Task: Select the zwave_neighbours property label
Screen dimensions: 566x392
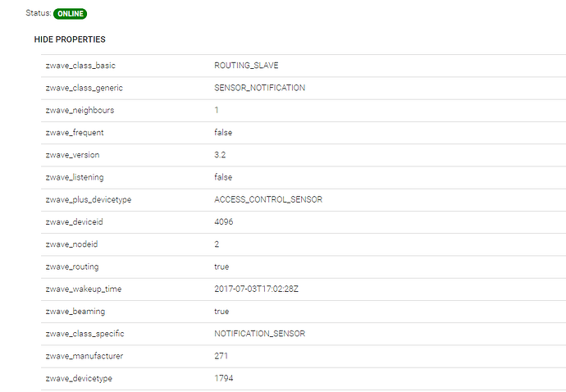Action: [80, 110]
